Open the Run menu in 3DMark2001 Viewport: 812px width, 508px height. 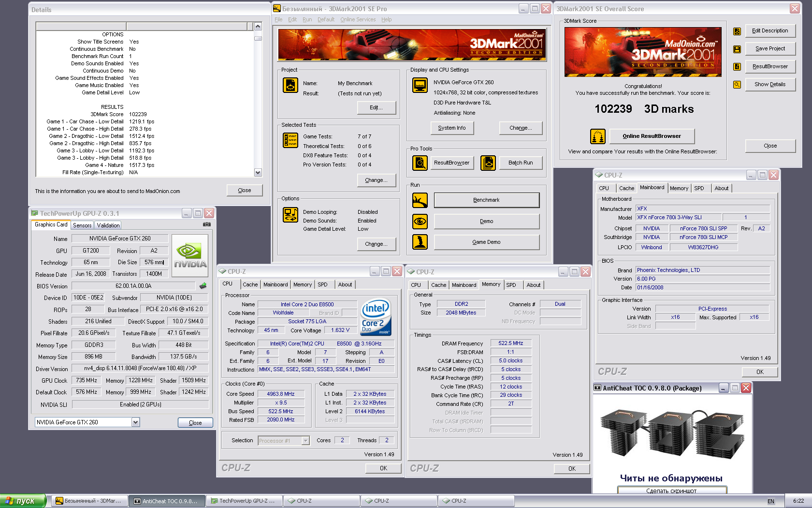(x=307, y=20)
